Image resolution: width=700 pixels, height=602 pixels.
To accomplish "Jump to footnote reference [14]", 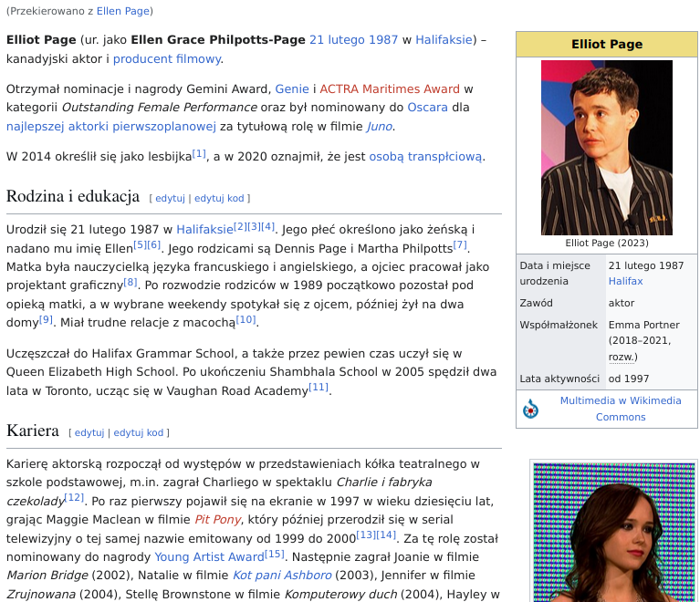I will coord(386,535).
